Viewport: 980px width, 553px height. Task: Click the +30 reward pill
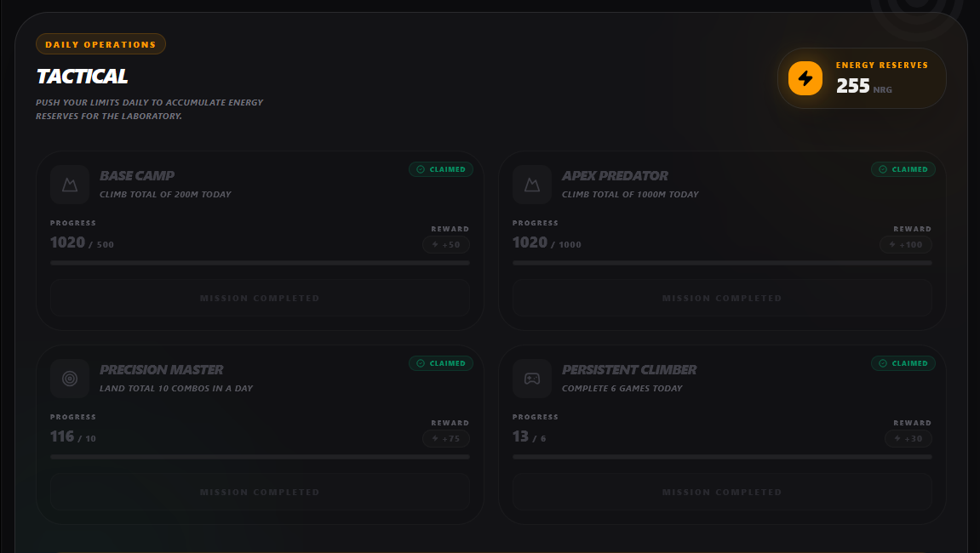click(908, 439)
